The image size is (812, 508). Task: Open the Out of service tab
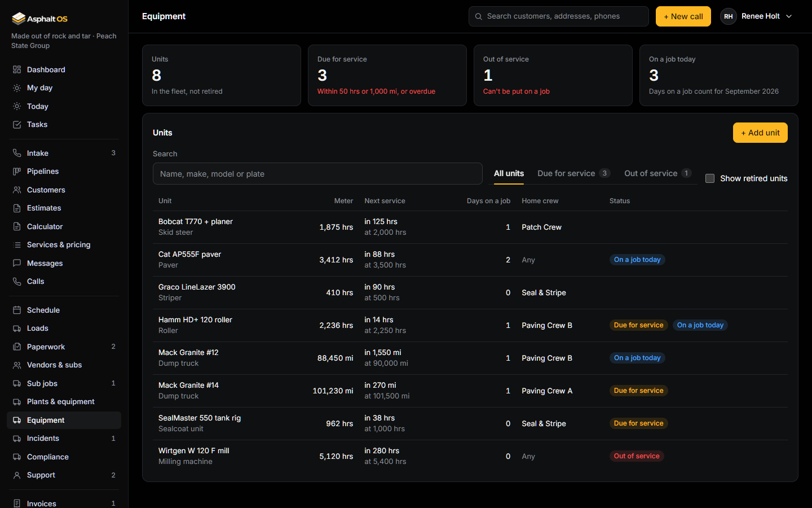(x=657, y=174)
